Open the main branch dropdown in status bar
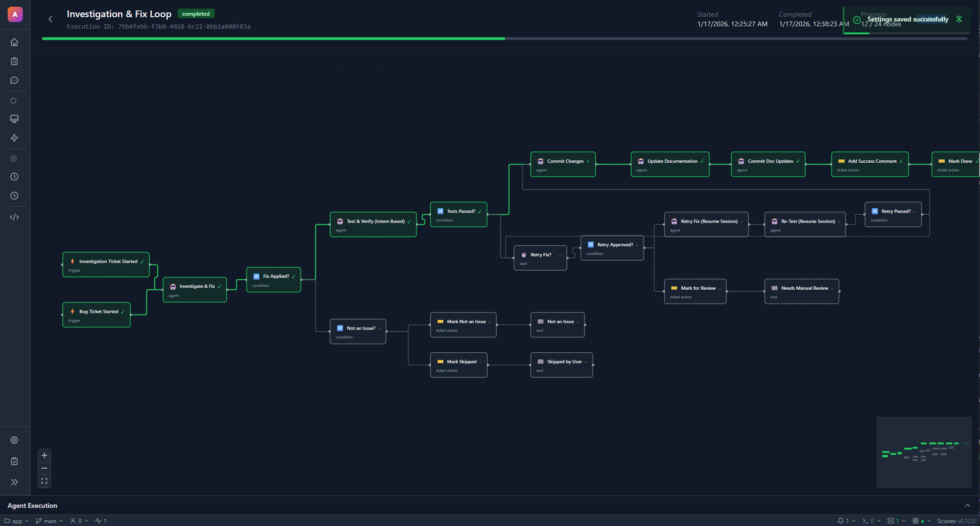The width and height of the screenshot is (980, 526). [x=49, y=521]
